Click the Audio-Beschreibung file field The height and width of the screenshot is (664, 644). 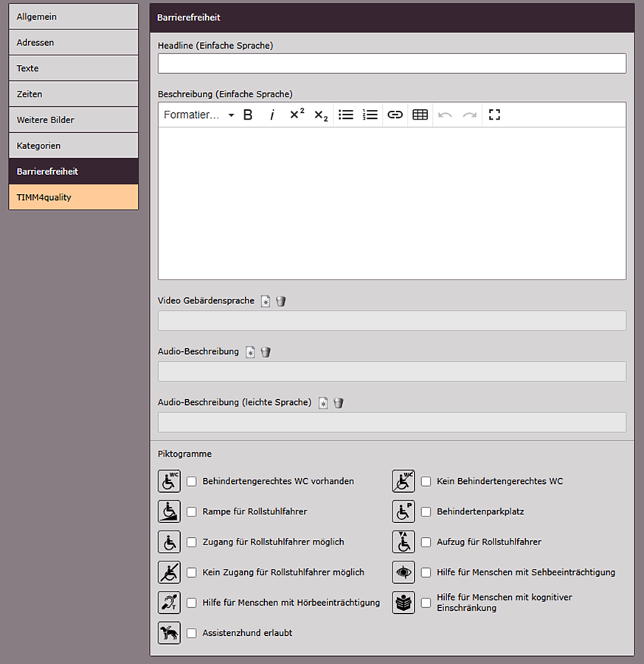pos(392,371)
